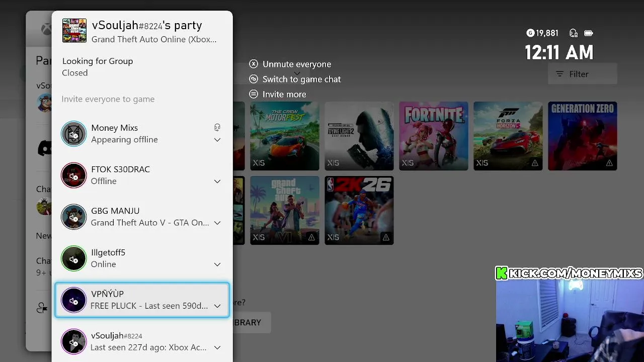Open the Discord icon in the guide
644x362 pixels.
pyautogui.click(x=45, y=148)
